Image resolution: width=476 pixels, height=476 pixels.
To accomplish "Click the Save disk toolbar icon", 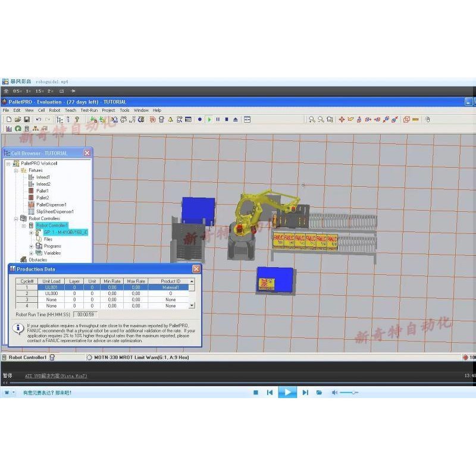I will pos(27,120).
